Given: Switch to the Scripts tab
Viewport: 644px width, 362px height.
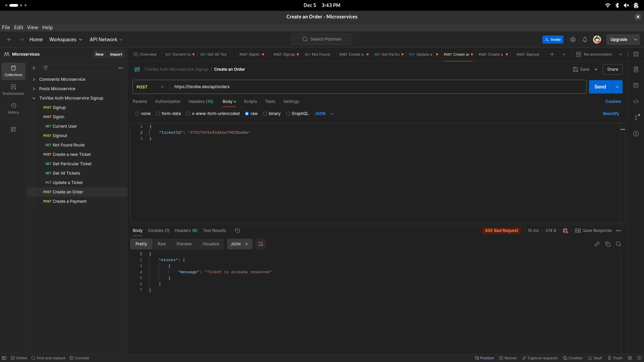Looking at the screenshot, I should (250, 101).
